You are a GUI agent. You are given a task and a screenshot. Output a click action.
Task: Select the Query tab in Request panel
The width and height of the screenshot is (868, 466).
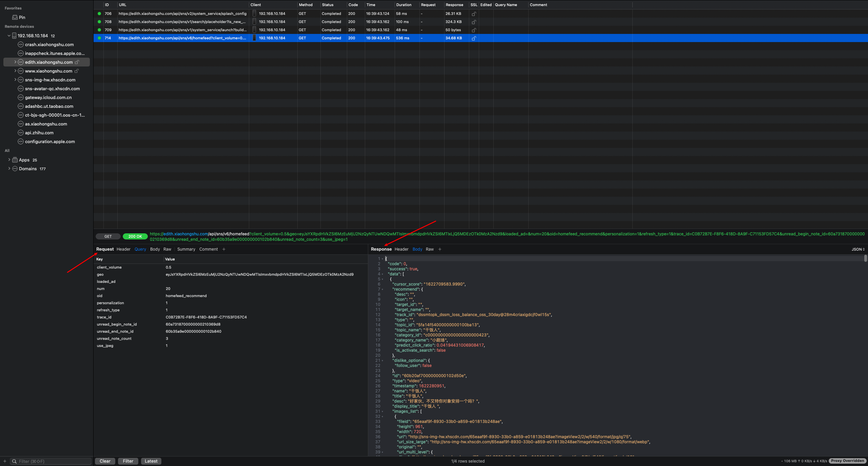point(139,249)
